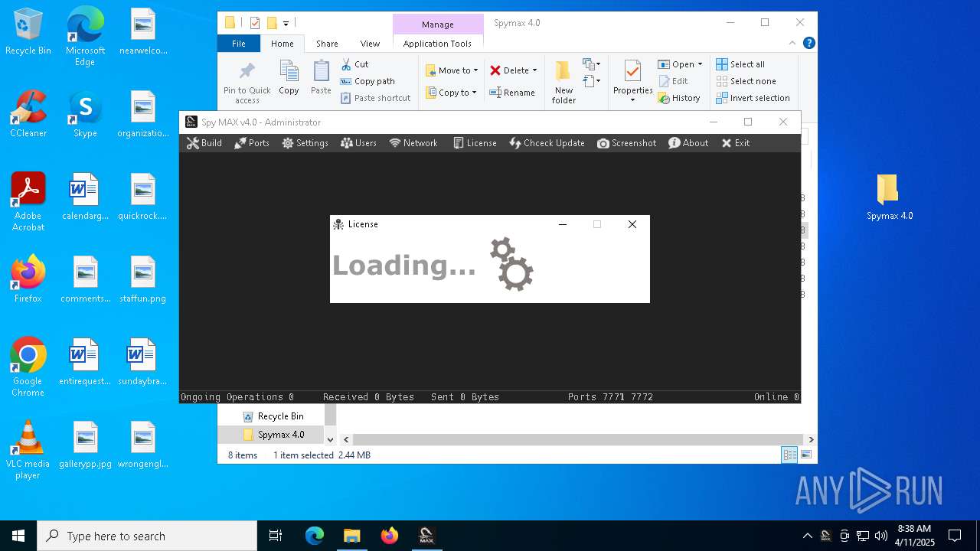
Task: Click Exit in the Spy MAX toolbar
Action: 736,143
